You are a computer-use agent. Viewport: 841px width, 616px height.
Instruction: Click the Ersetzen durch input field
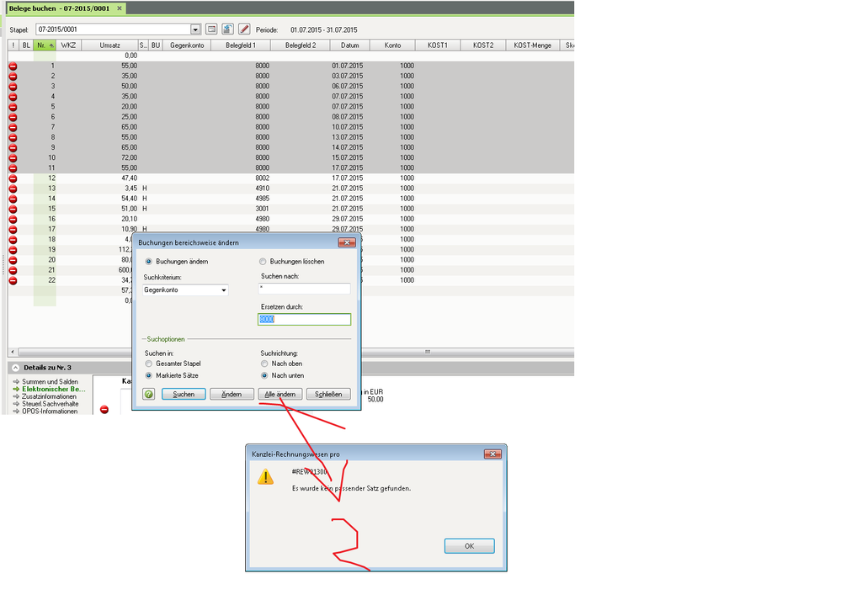coord(304,320)
